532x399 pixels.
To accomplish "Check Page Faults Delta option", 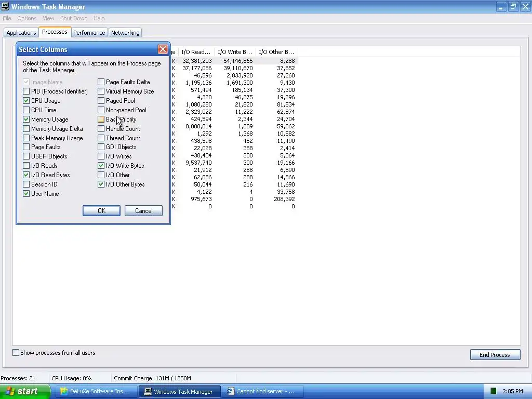I will coord(101,82).
